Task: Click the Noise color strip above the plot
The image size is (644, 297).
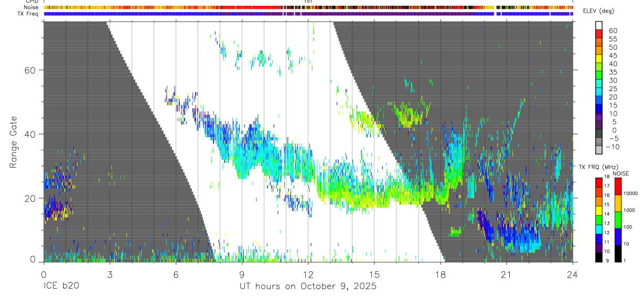Action: tap(308, 7)
